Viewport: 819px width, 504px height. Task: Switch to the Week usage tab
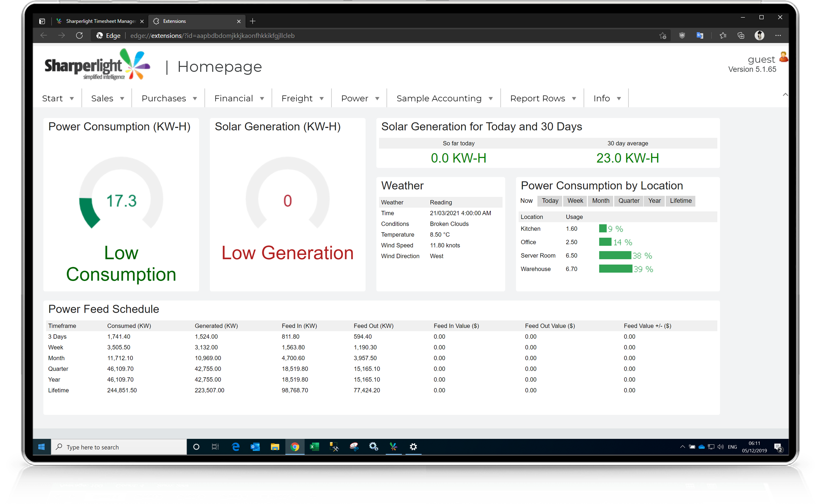pos(575,201)
